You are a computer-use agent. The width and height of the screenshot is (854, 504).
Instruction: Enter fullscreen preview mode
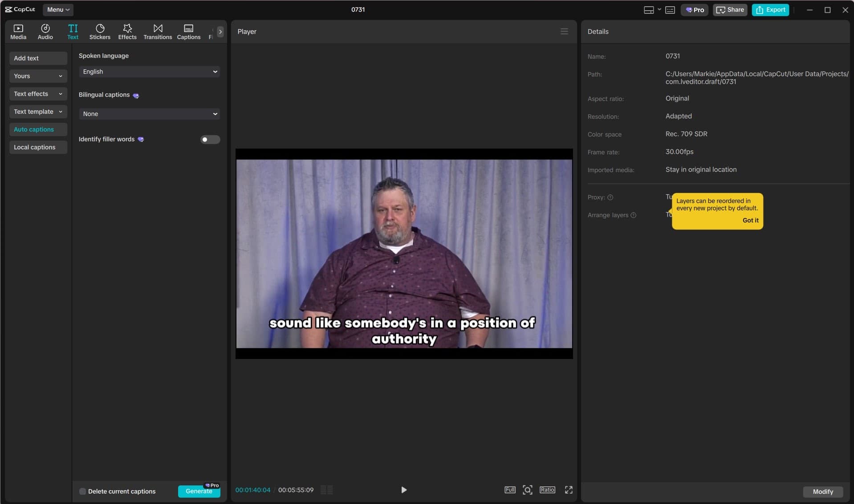[569, 489]
